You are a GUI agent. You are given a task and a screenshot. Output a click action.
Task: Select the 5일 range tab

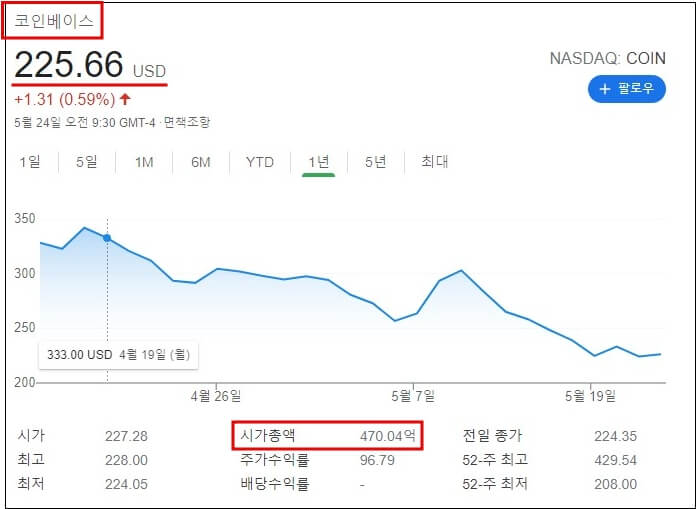[87, 162]
